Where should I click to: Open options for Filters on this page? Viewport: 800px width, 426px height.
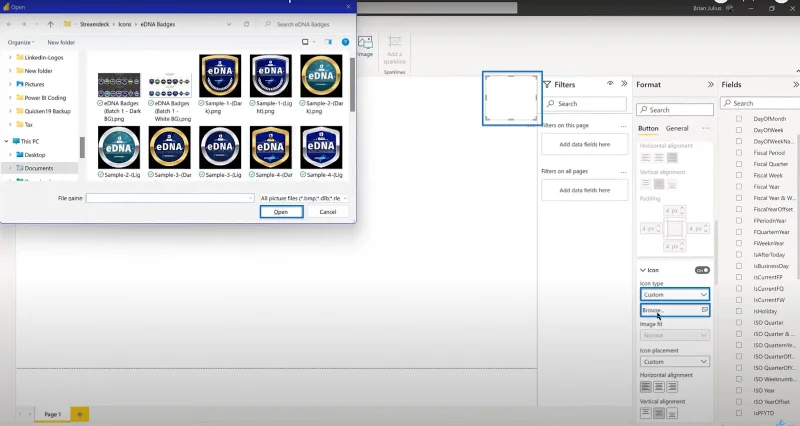point(623,126)
